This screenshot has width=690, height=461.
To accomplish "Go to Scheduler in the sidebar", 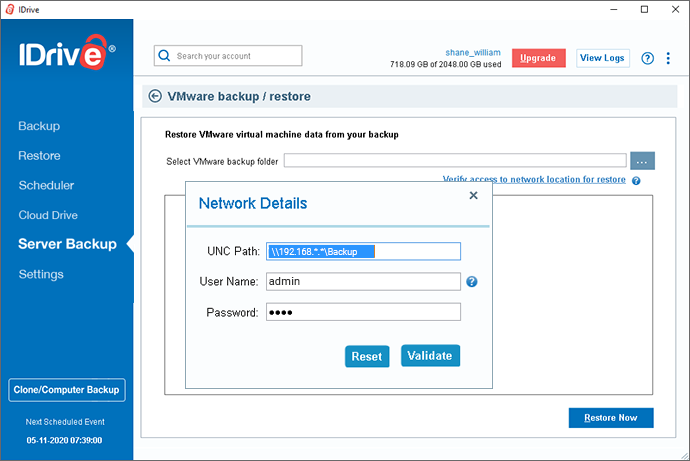I will tap(46, 185).
